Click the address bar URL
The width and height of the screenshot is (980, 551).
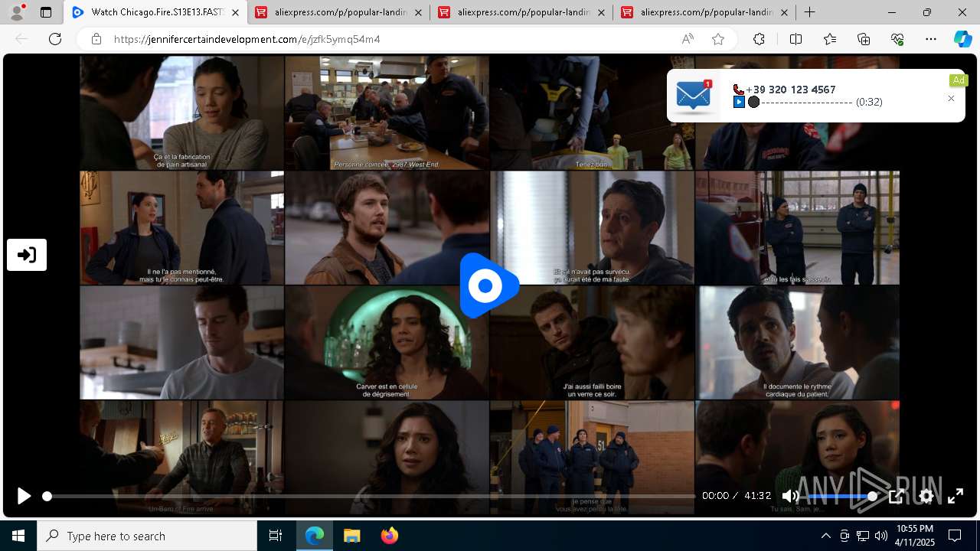247,39
